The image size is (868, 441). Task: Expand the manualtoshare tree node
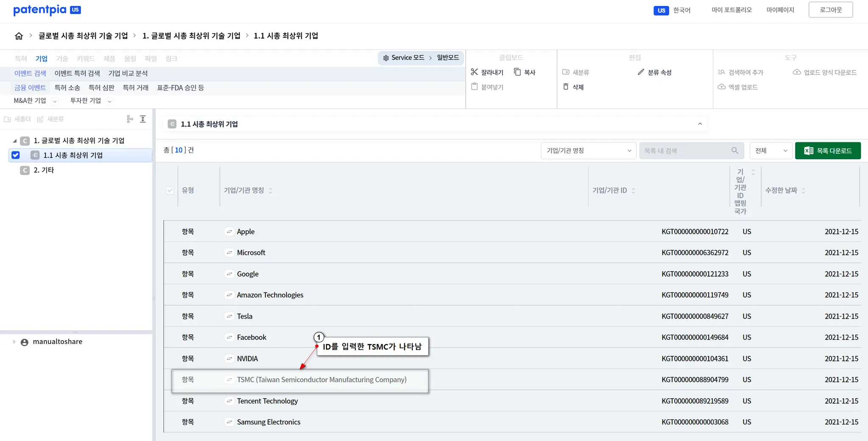click(14, 341)
